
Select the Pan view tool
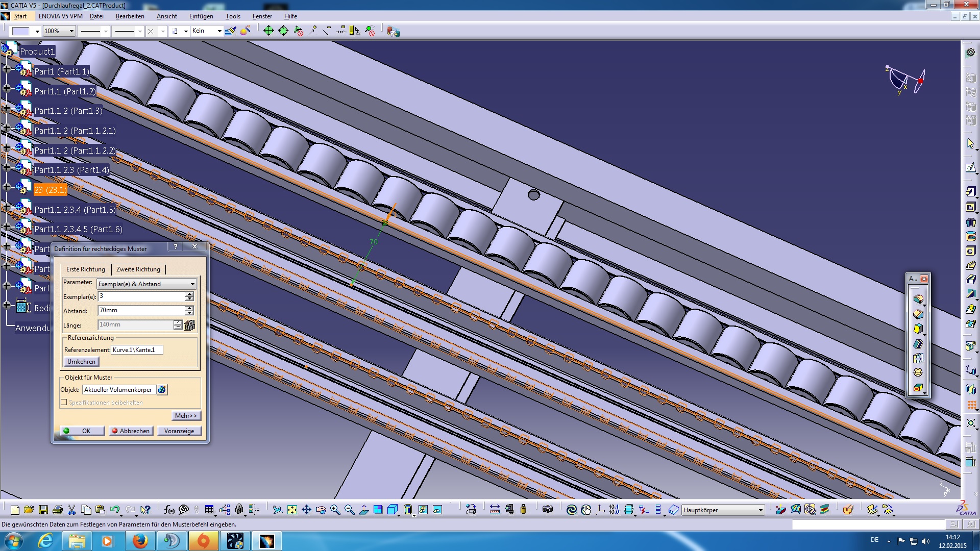[306, 510]
